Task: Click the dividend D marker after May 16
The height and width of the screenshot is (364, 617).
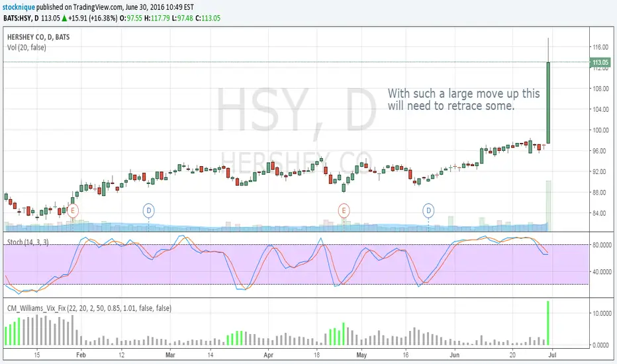Action: 428,211
